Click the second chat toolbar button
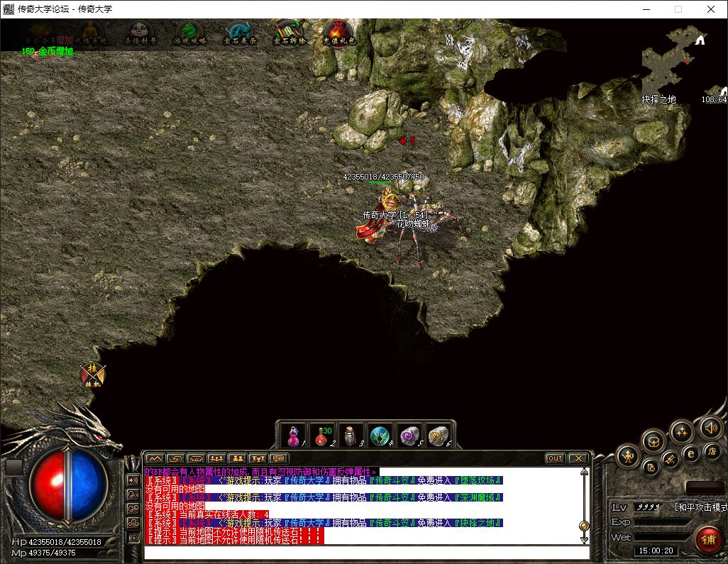Screen dimensions: 728x564 pos(175,458)
